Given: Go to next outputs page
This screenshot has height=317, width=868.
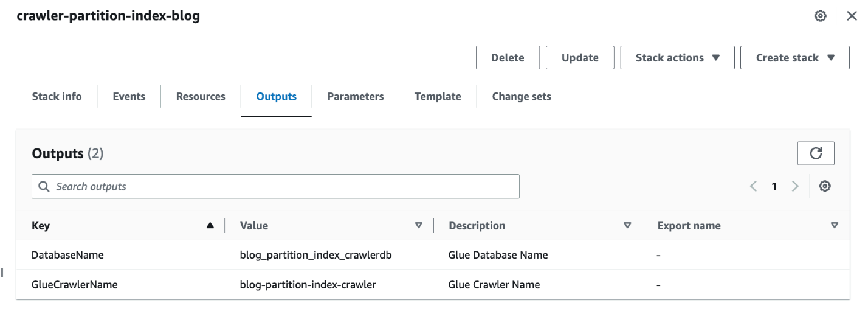Looking at the screenshot, I should coord(794,187).
